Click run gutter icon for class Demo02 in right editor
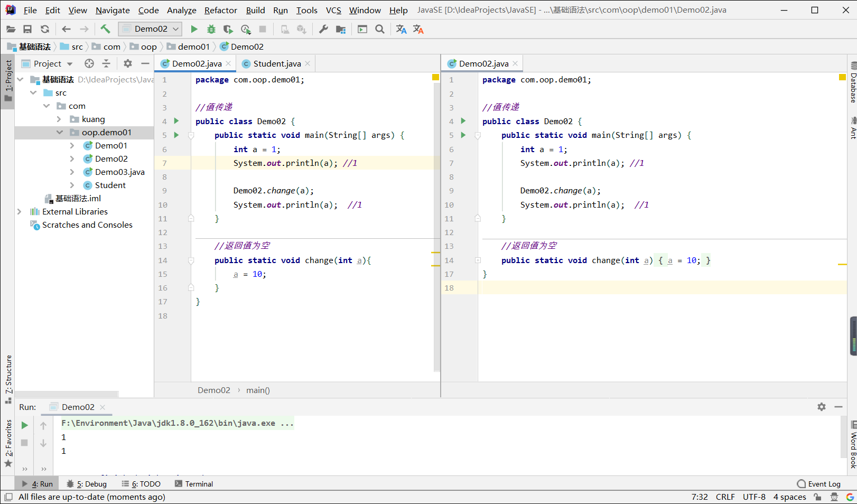The height and width of the screenshot is (504, 857). pos(463,121)
